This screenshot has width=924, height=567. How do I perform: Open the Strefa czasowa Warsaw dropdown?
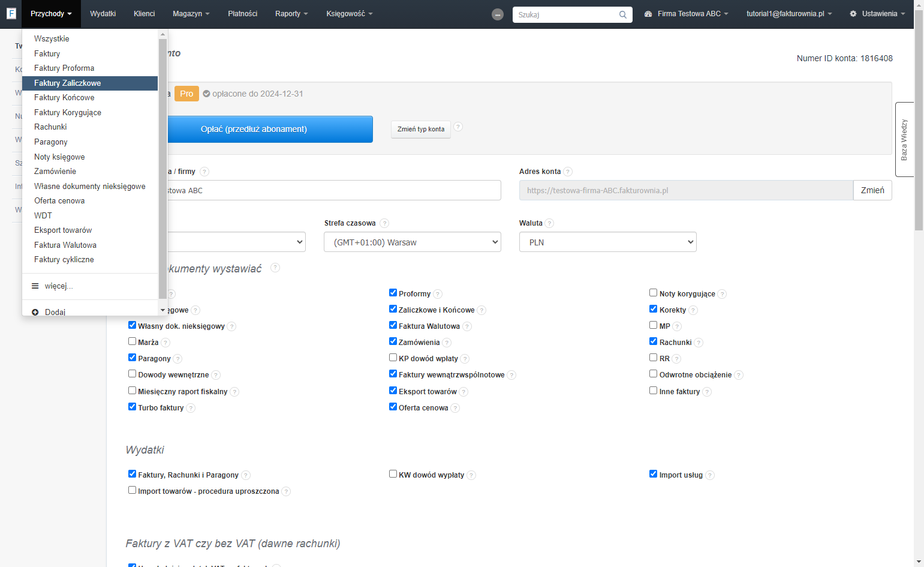click(413, 242)
